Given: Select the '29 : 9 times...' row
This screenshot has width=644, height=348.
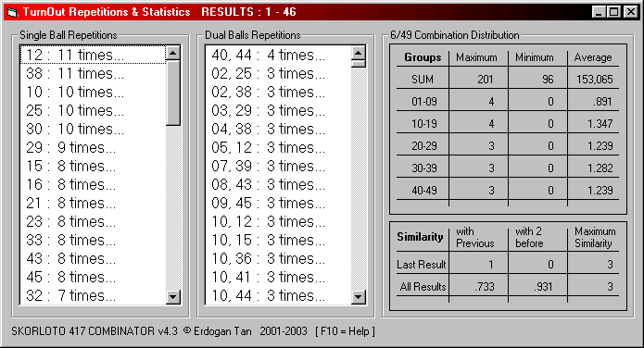Looking at the screenshot, I should pos(93,147).
